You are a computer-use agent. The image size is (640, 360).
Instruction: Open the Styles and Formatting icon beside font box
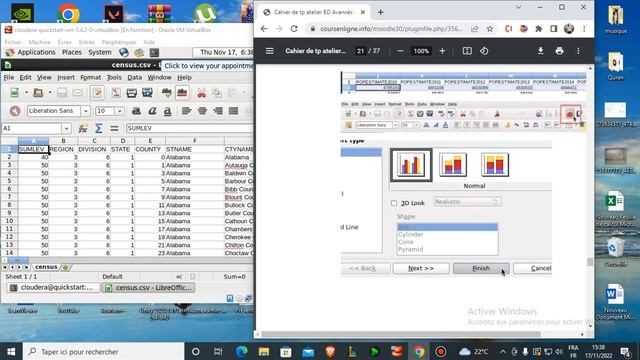[15, 111]
